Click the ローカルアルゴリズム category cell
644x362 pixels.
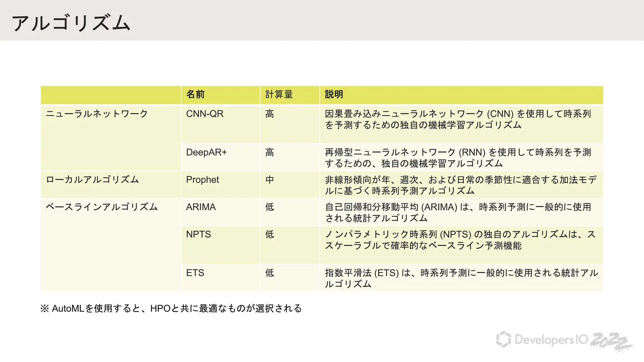pos(92,180)
